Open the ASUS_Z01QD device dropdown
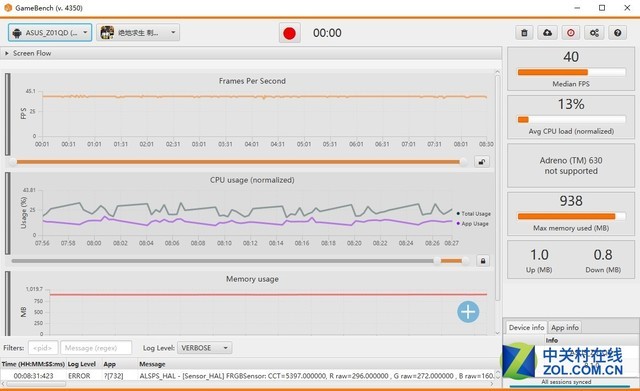 (50, 33)
